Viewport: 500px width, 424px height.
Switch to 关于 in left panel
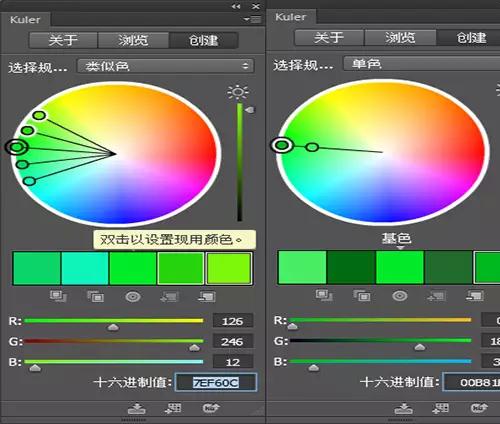click(63, 40)
